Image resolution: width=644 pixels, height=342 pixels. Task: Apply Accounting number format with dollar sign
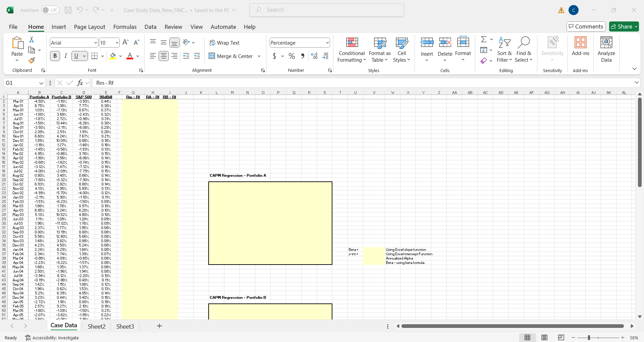[275, 56]
